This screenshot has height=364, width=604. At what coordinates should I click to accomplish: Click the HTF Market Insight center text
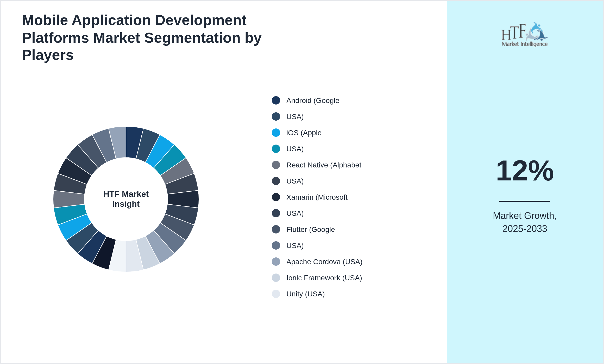pos(126,199)
